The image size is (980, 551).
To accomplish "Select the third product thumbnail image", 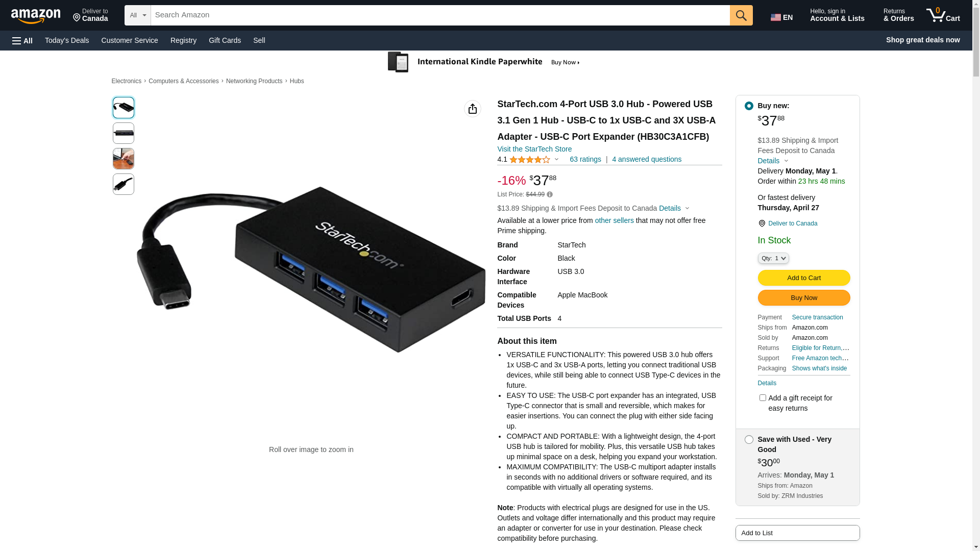I will [x=124, y=159].
